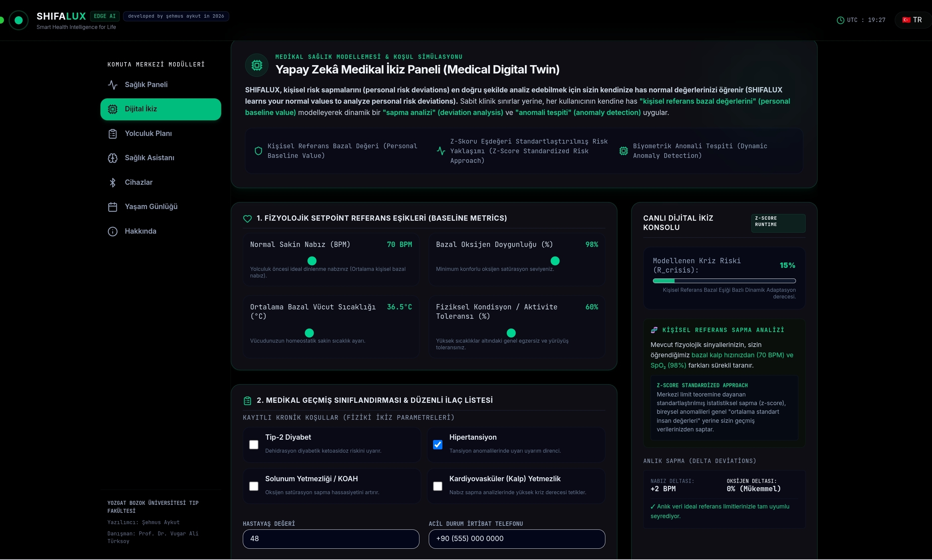Switch language with the TR button

tap(913, 20)
